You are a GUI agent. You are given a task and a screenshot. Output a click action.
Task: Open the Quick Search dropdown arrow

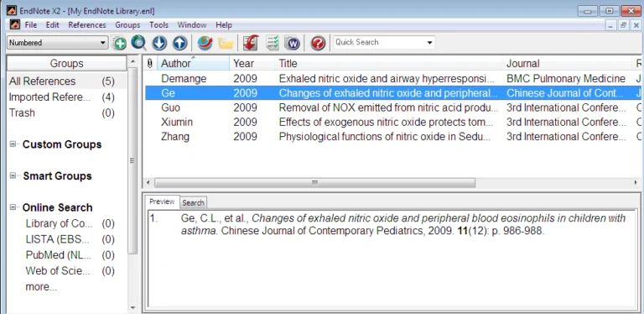click(x=429, y=42)
